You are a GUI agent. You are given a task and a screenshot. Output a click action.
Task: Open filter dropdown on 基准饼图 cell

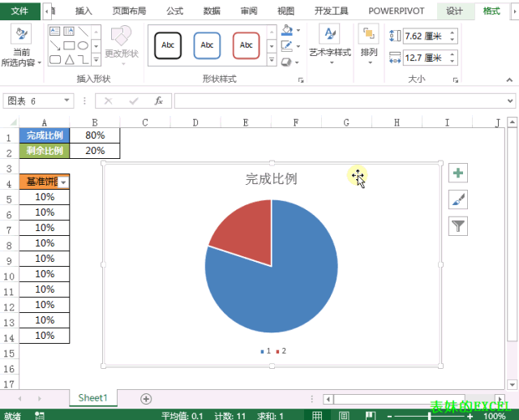(63, 182)
